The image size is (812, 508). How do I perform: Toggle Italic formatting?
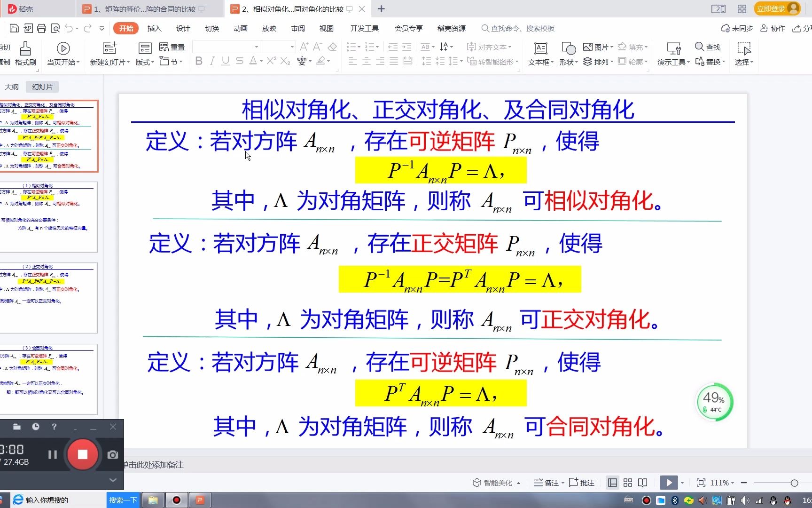212,61
